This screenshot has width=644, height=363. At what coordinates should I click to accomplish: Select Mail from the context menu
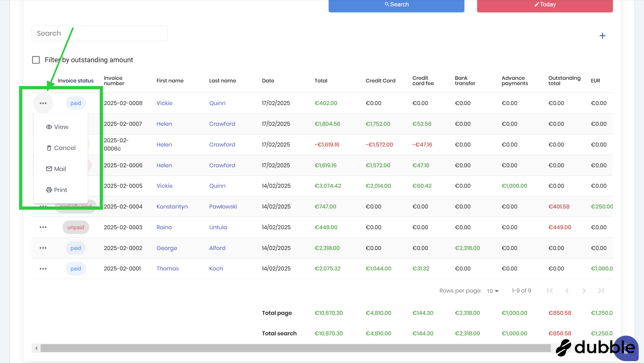click(56, 169)
